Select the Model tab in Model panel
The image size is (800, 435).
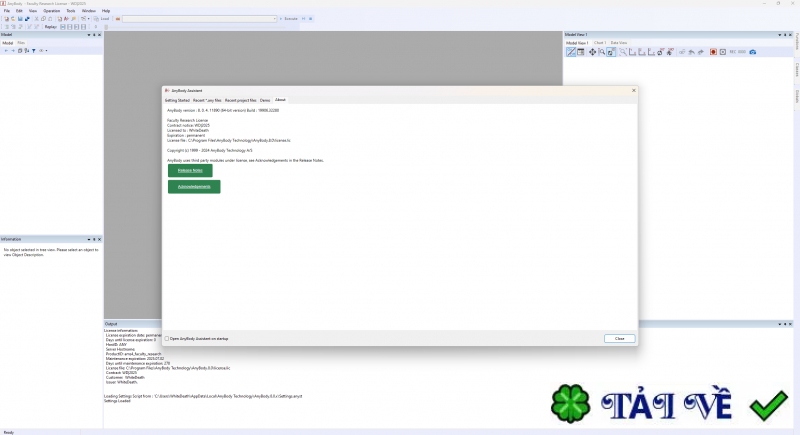(8, 43)
